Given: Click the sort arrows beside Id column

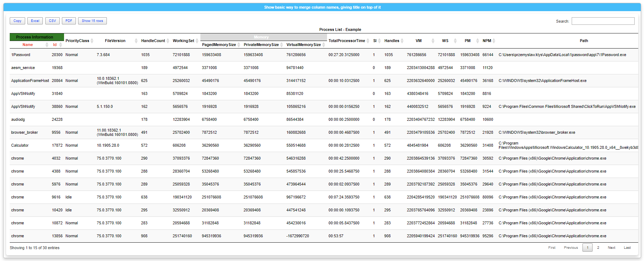Looking at the screenshot, I should [60, 45].
